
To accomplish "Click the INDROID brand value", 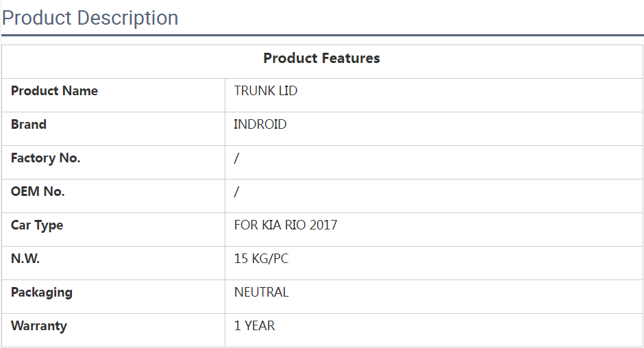I will click(260, 125).
